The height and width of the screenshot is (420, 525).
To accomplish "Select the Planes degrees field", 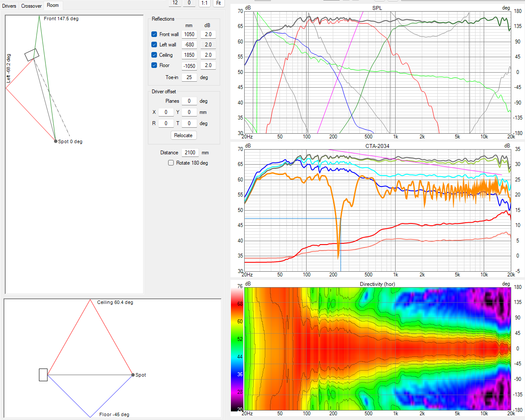I will click(189, 101).
